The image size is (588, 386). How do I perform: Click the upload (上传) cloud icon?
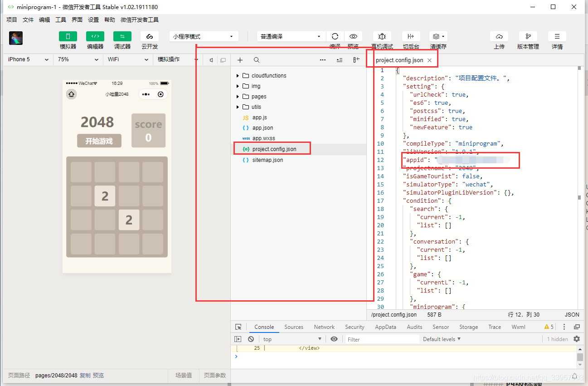[499, 36]
